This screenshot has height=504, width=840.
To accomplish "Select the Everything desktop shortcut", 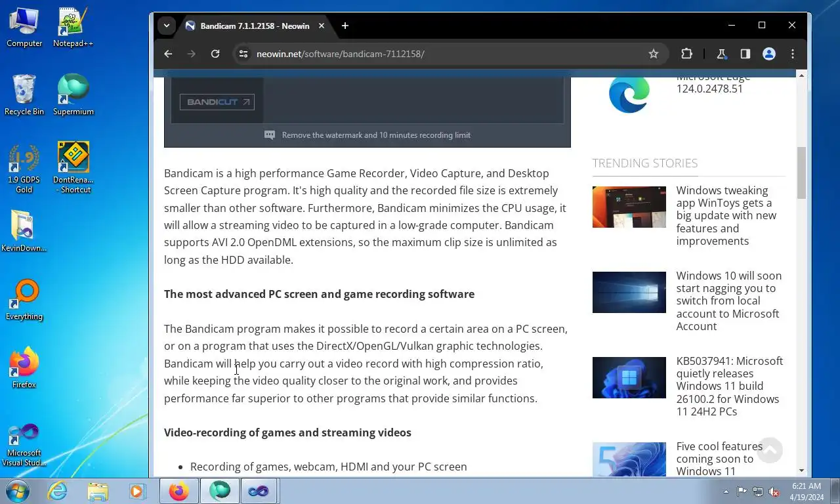I will (24, 301).
